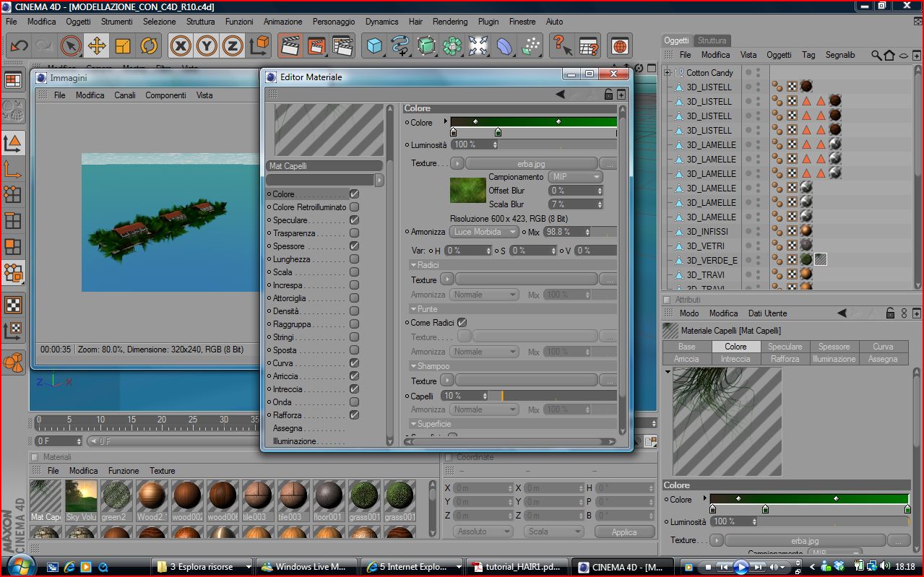Screen dimensions: 924x577
Task: Open the Armonizza Luce Morbida dropdown
Action: (x=484, y=232)
